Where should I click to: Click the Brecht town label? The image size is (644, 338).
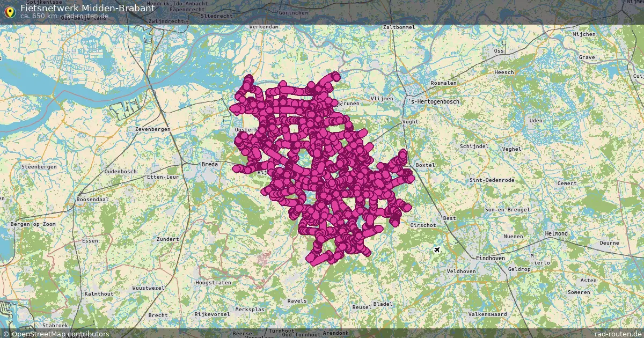tap(158, 315)
